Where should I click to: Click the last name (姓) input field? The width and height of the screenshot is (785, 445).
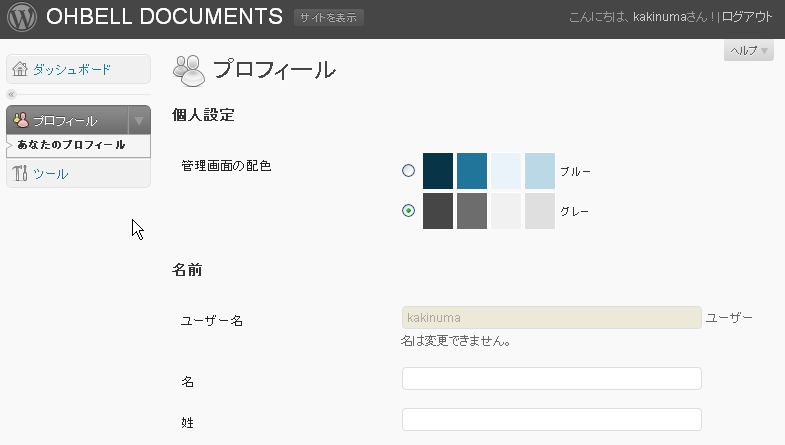551,420
